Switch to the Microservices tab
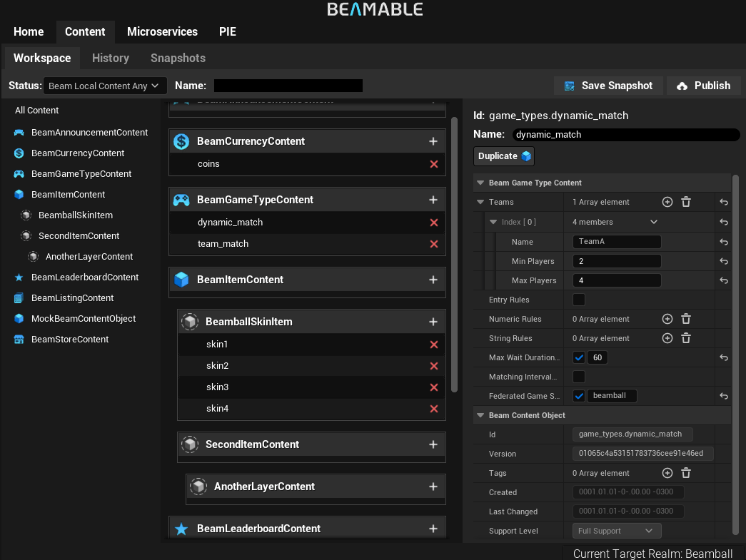746x560 pixels. tap(162, 32)
